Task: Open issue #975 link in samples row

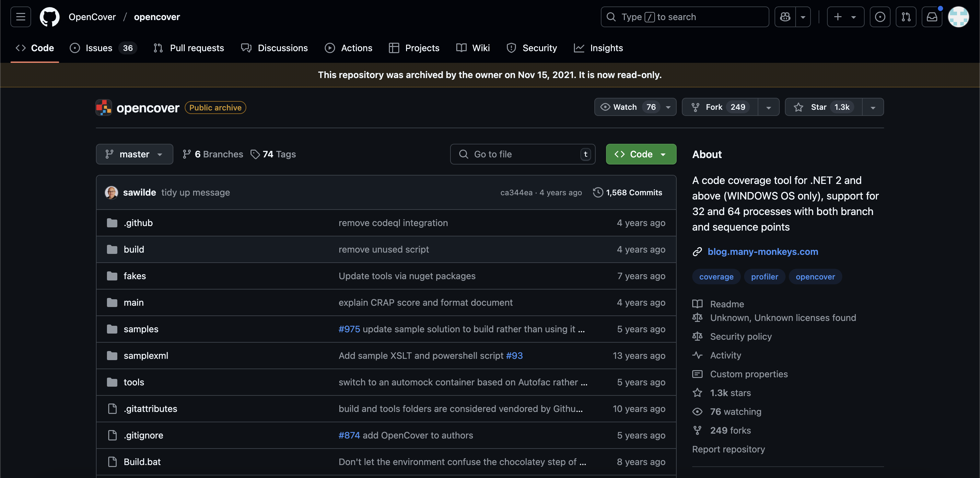Action: (349, 329)
